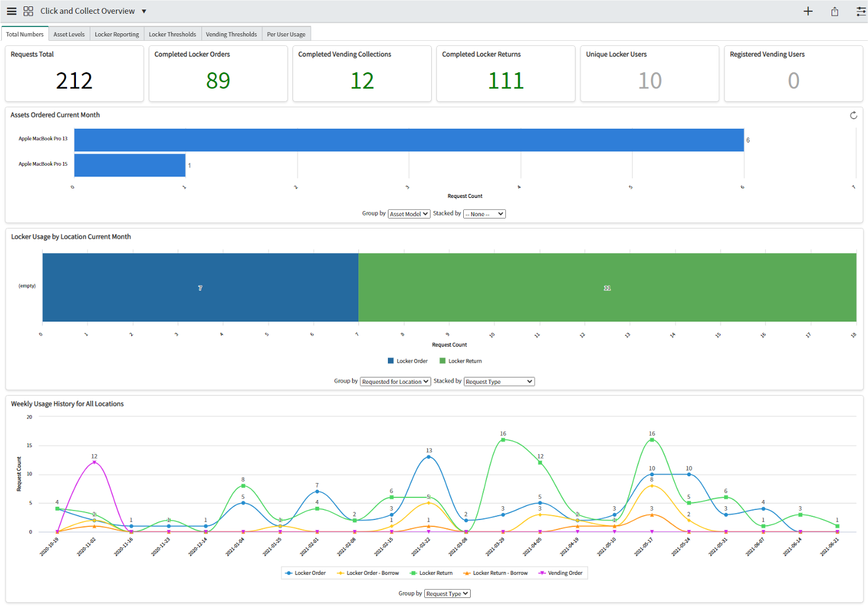The width and height of the screenshot is (868, 608).
Task: Open dashboard settings sliders icon
Action: pyautogui.click(x=861, y=11)
